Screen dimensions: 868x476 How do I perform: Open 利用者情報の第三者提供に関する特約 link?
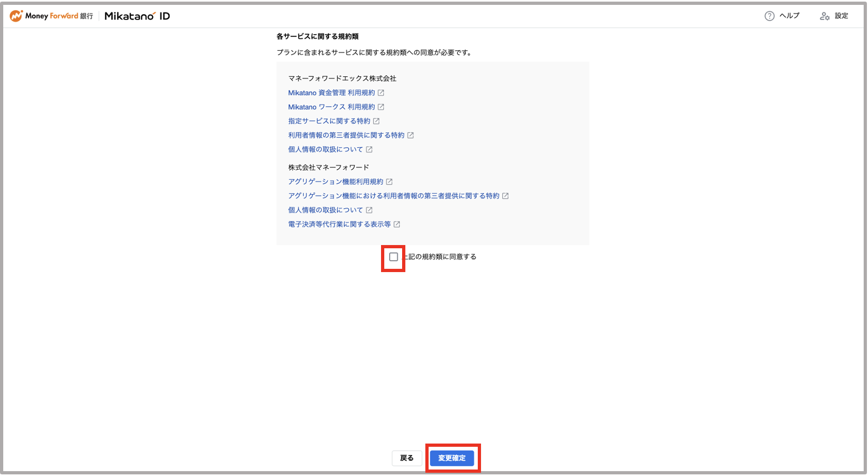346,135
